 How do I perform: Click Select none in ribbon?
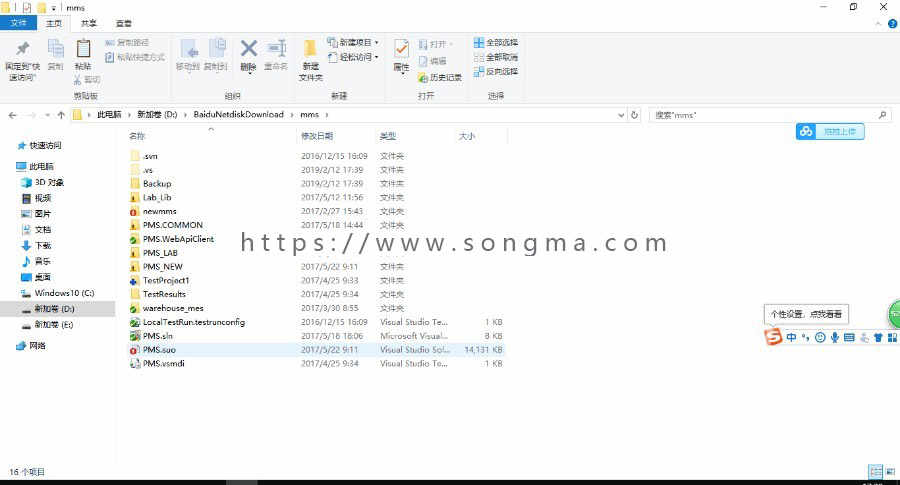coord(495,57)
